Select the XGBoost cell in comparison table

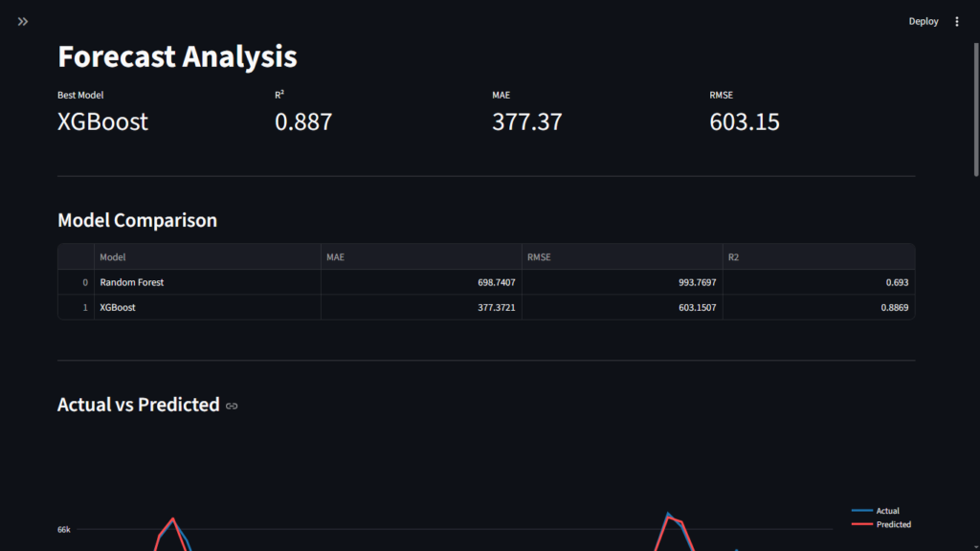point(207,307)
